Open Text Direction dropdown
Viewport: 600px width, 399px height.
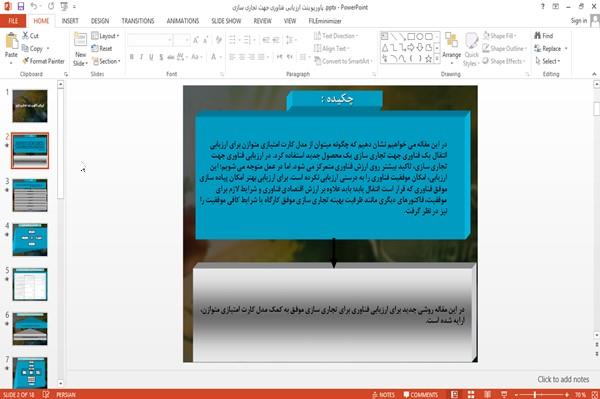[336, 36]
